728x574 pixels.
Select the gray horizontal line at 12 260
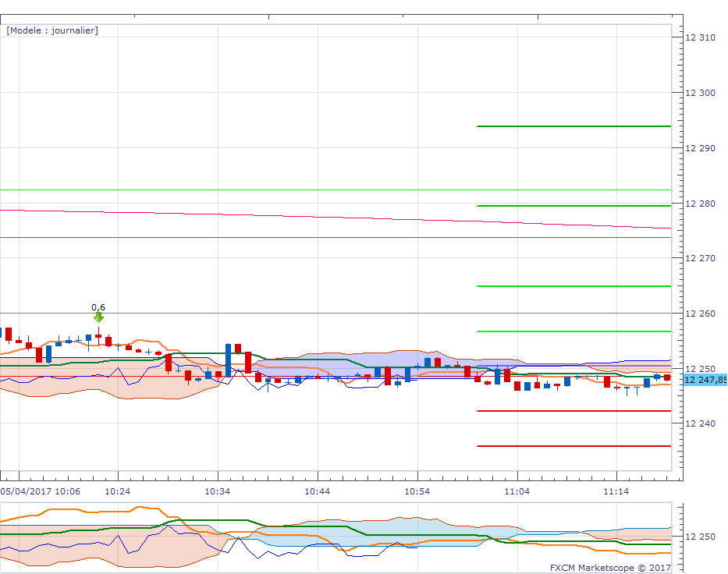pyautogui.click(x=336, y=314)
